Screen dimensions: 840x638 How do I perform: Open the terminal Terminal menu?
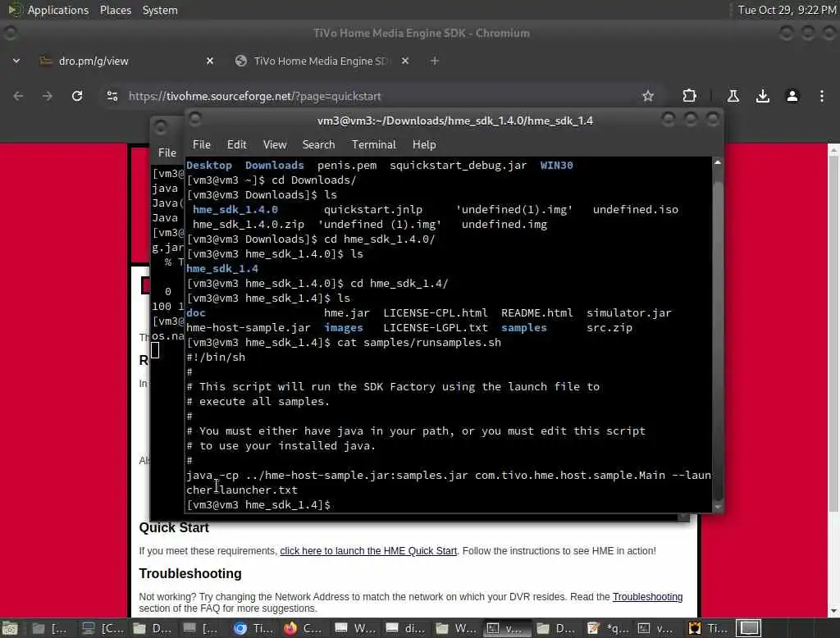click(373, 144)
